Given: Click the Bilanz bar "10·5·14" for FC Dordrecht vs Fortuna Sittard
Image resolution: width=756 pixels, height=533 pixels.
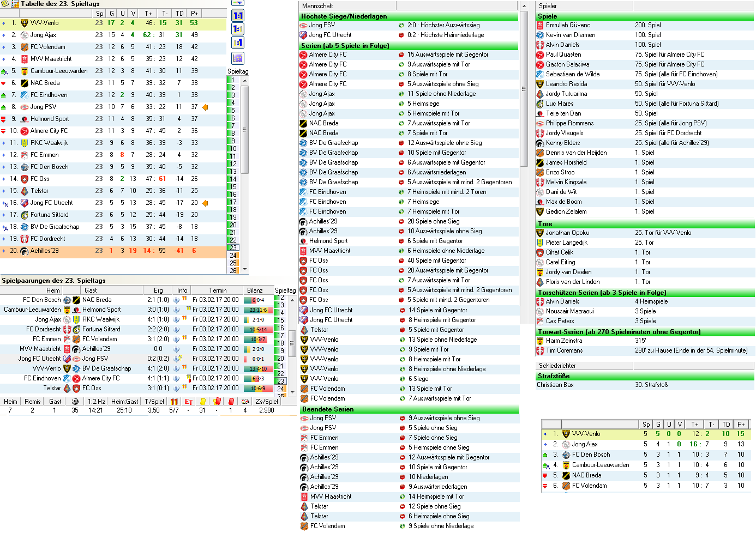Looking at the screenshot, I should (259, 329).
